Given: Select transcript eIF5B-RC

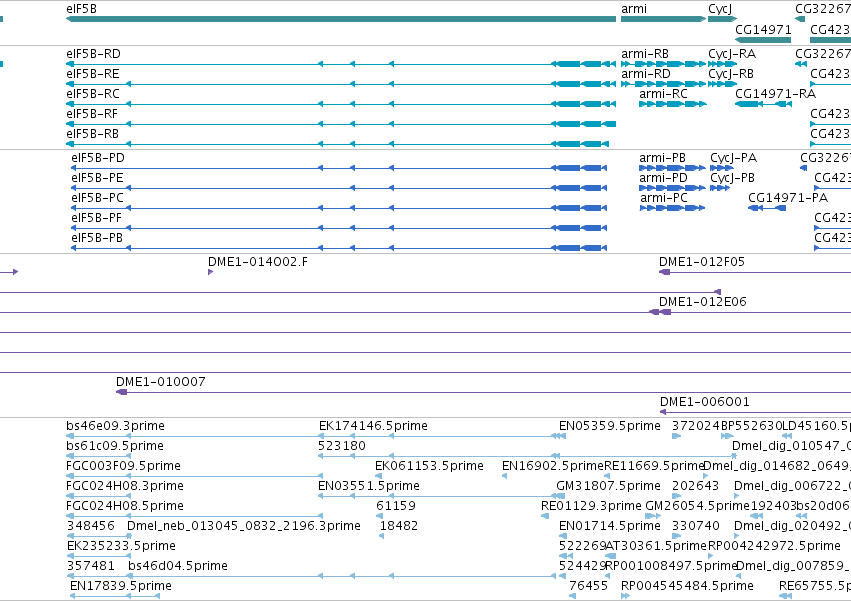Looking at the screenshot, I should 93,94.
